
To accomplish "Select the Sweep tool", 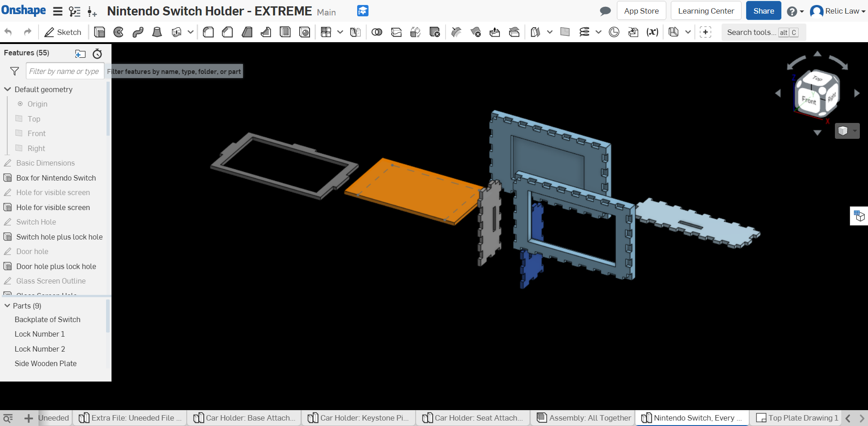I will [138, 32].
